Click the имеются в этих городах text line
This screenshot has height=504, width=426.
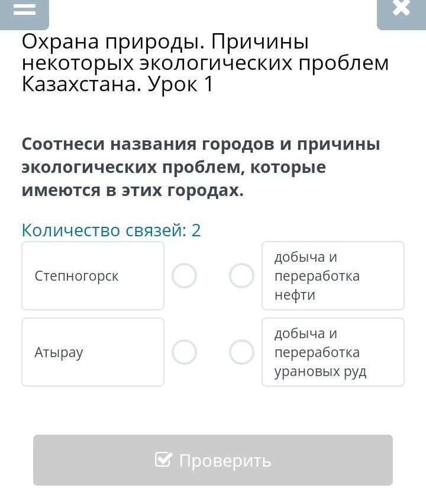133,190
